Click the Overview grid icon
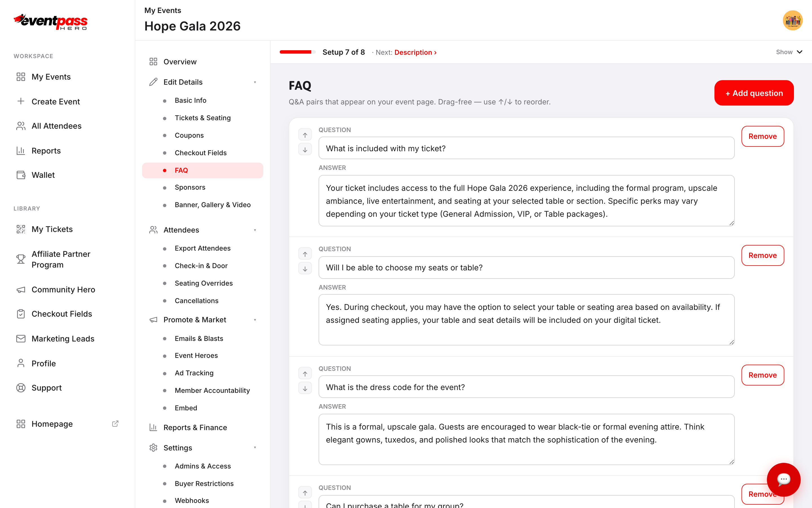 click(153, 62)
